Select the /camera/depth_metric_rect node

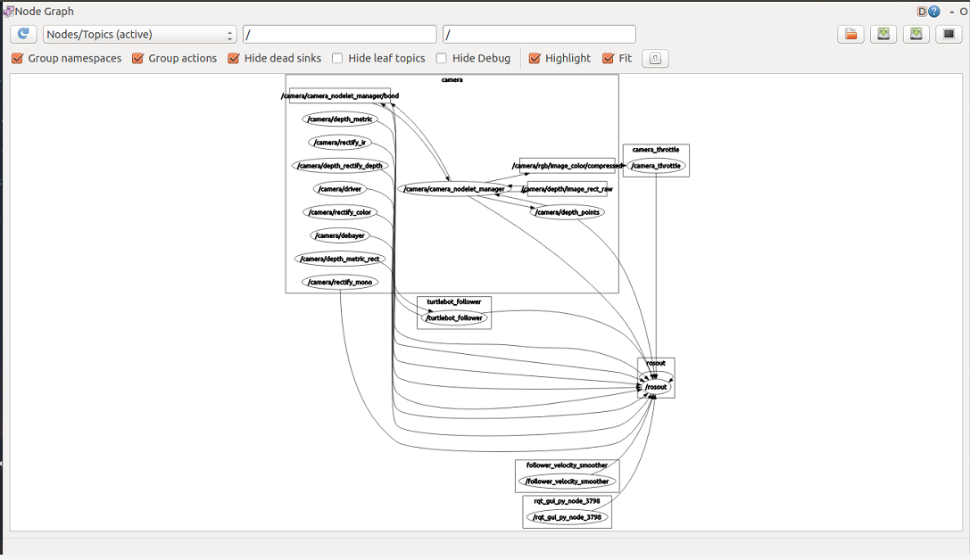point(340,259)
